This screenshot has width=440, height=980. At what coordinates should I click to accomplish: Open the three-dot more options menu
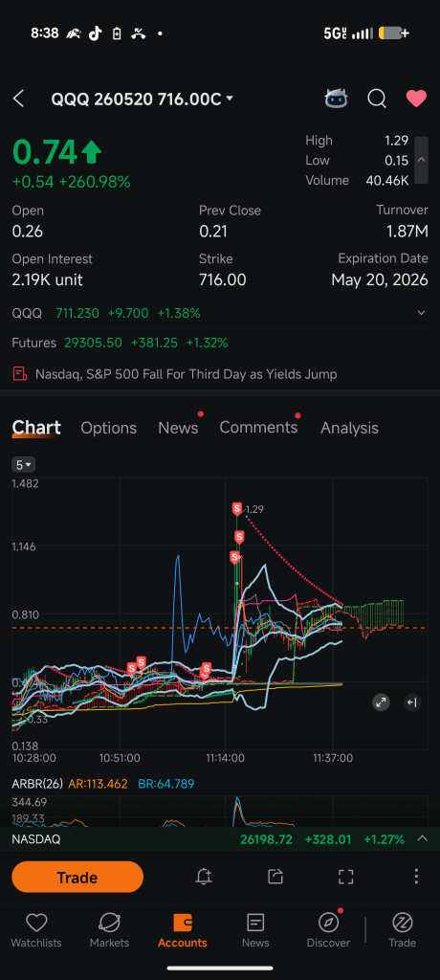416,877
